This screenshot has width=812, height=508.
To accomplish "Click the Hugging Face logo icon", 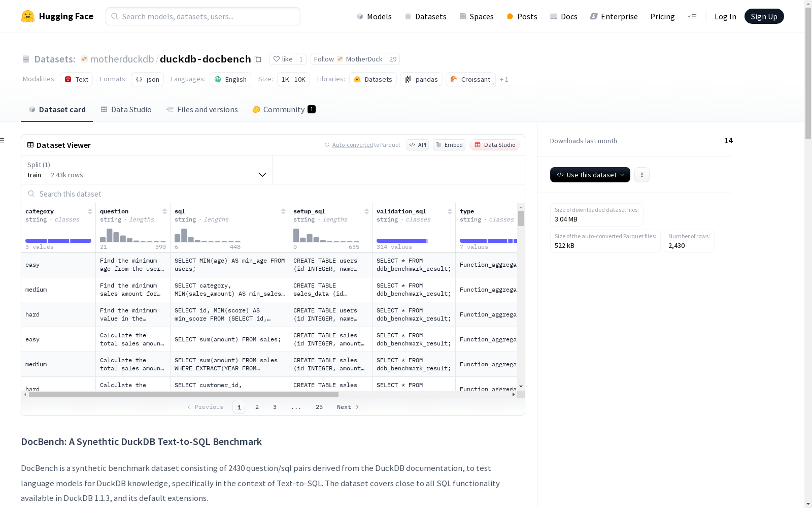I will click(x=28, y=16).
